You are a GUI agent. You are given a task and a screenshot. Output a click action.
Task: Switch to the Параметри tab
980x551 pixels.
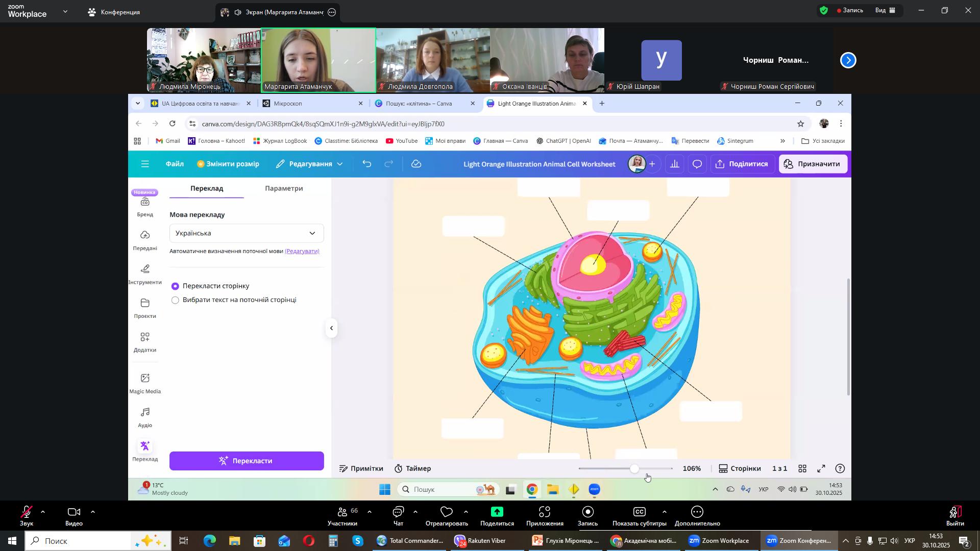[x=284, y=189]
